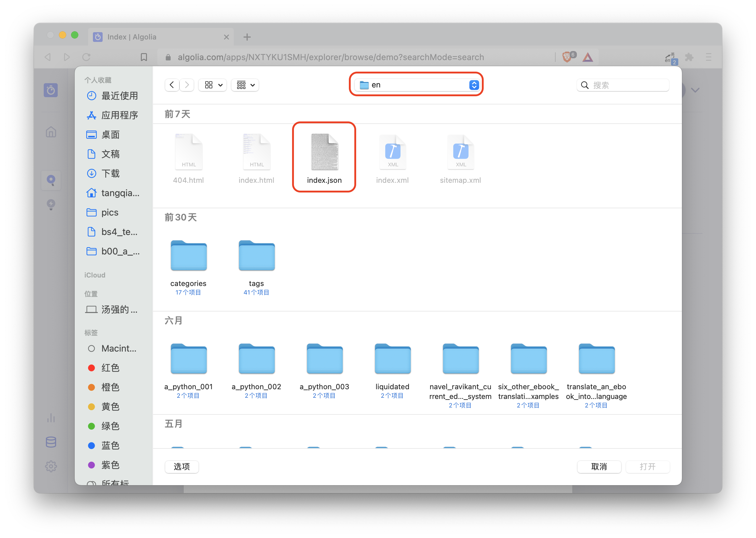Open the grouping options dropdown
Image resolution: width=756 pixels, height=538 pixels.
point(245,85)
